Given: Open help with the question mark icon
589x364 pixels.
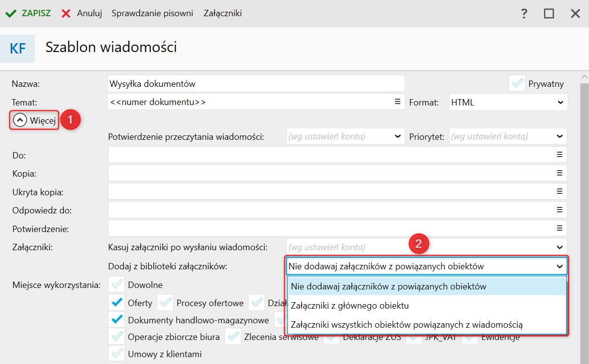Looking at the screenshot, I should (524, 14).
